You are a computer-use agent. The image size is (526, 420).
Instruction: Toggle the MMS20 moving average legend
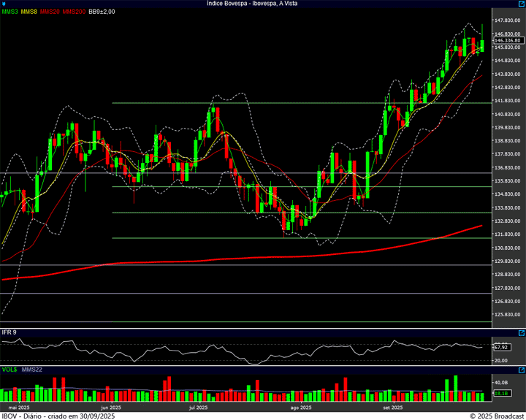coord(50,12)
